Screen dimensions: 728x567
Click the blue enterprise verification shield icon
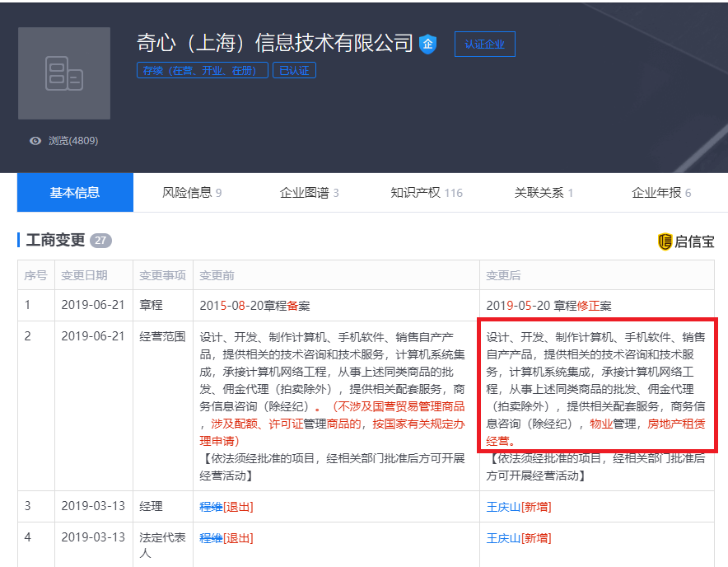click(427, 45)
